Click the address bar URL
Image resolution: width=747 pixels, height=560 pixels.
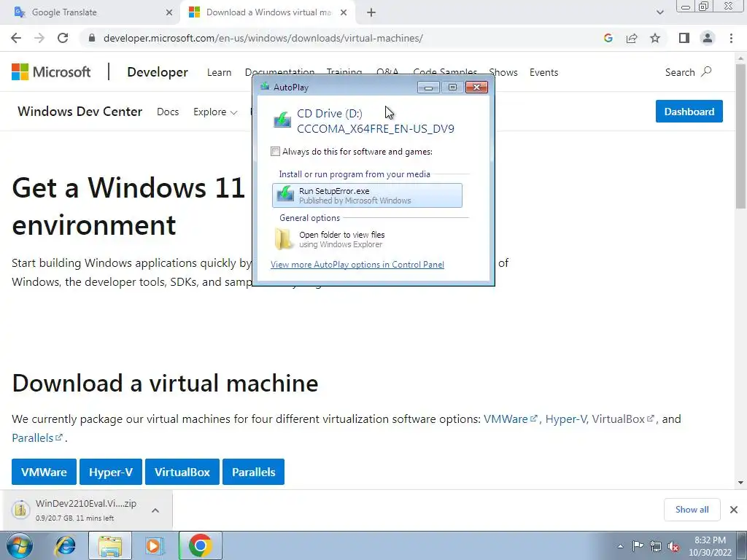click(x=263, y=38)
